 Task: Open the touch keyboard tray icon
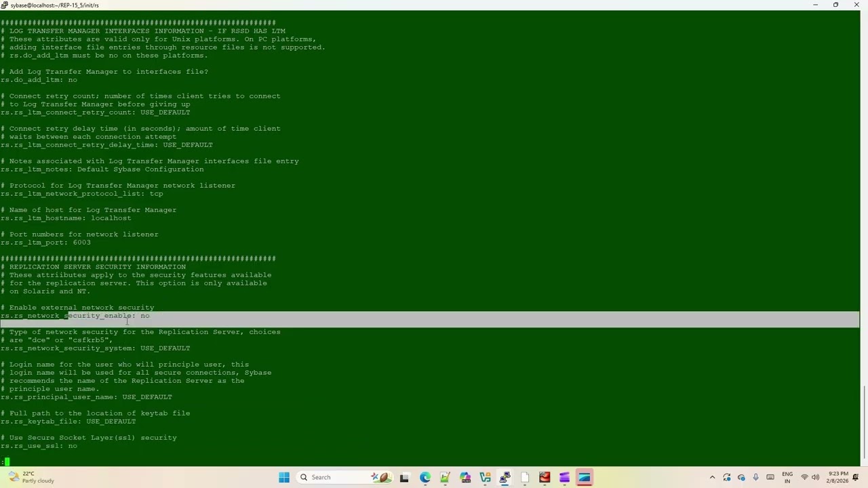[x=770, y=477]
